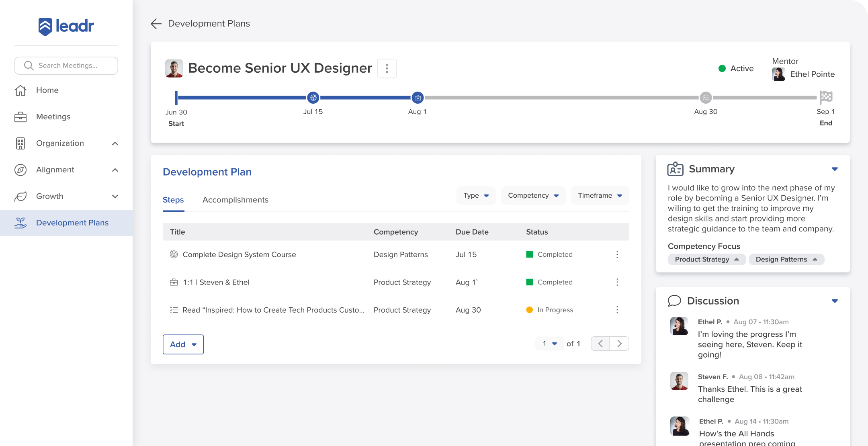Click the Summary ID card icon
868x446 pixels.
pyautogui.click(x=675, y=169)
